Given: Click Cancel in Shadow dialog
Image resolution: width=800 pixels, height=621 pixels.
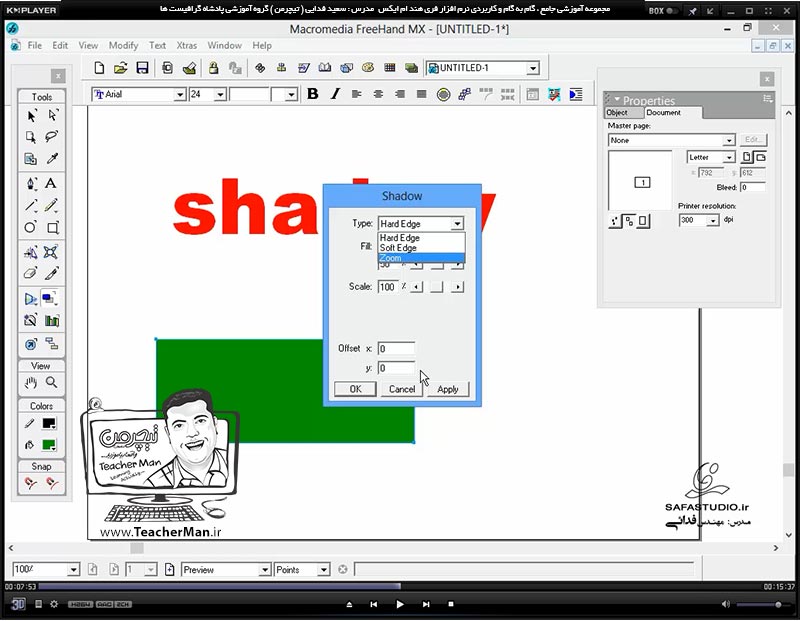Looking at the screenshot, I should tap(402, 389).
